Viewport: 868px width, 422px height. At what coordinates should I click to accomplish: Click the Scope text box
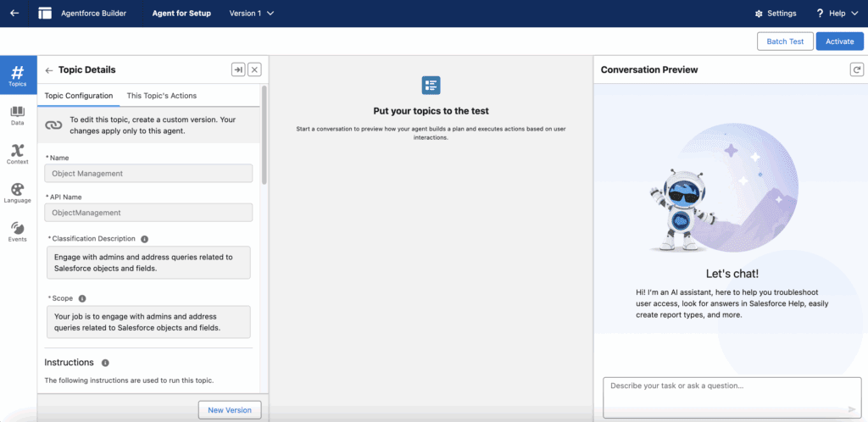tap(148, 322)
